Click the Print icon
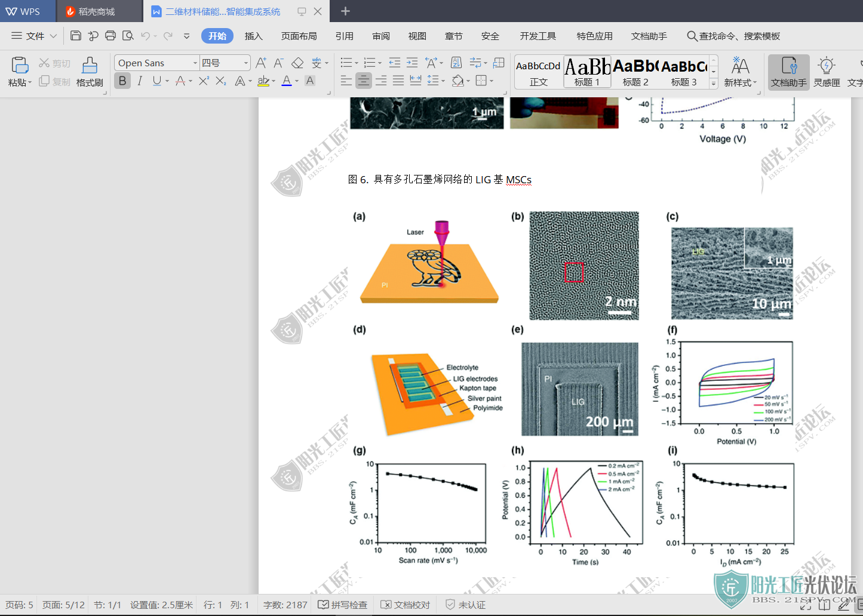Screen dimensions: 863x616 (x=110, y=36)
